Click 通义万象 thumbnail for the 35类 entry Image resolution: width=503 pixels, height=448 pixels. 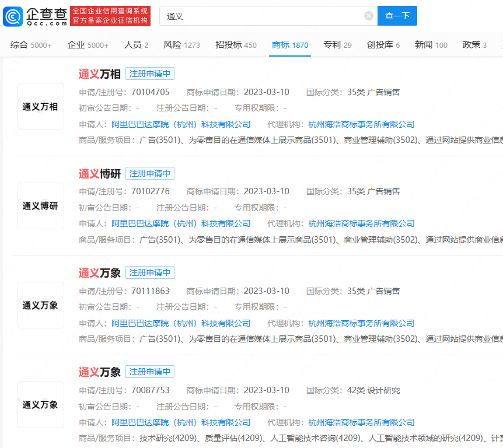(x=41, y=305)
